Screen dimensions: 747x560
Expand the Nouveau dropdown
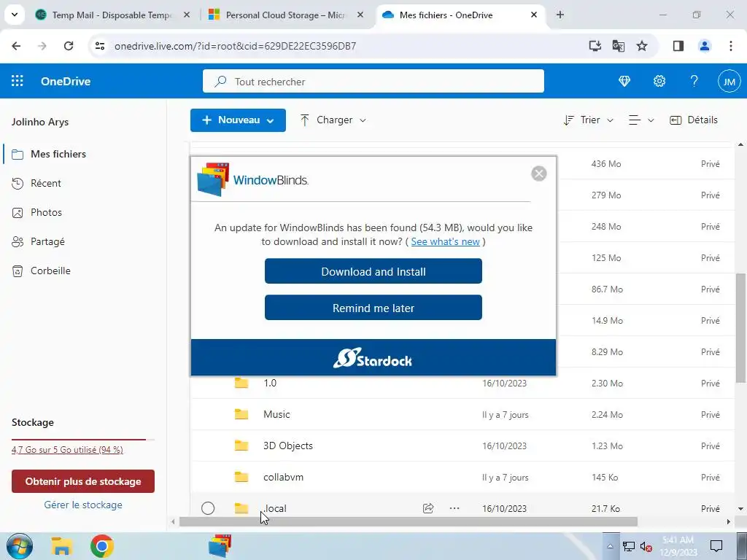click(x=238, y=120)
